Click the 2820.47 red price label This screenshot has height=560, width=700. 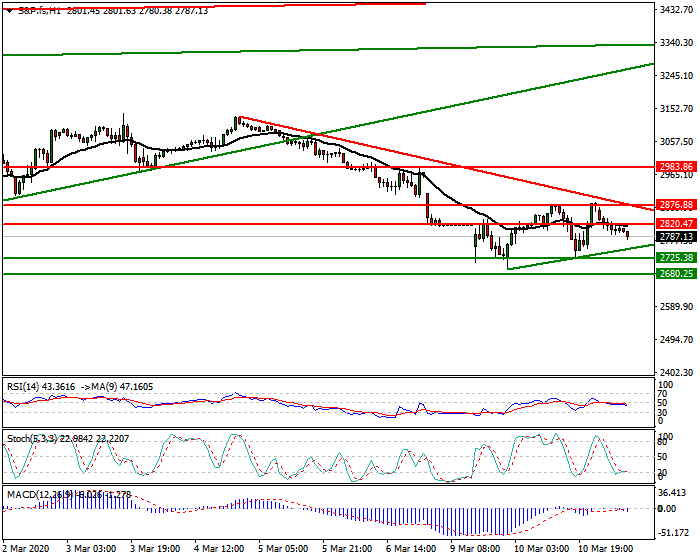676,224
